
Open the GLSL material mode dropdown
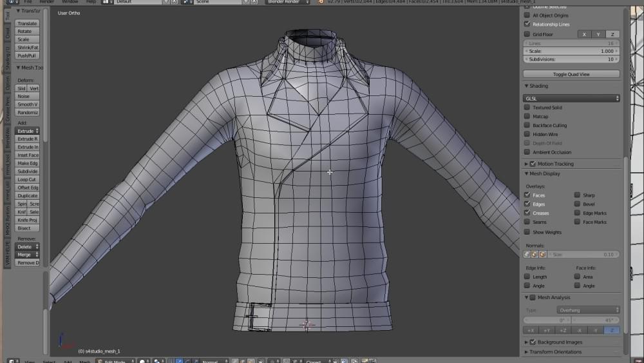click(x=571, y=98)
